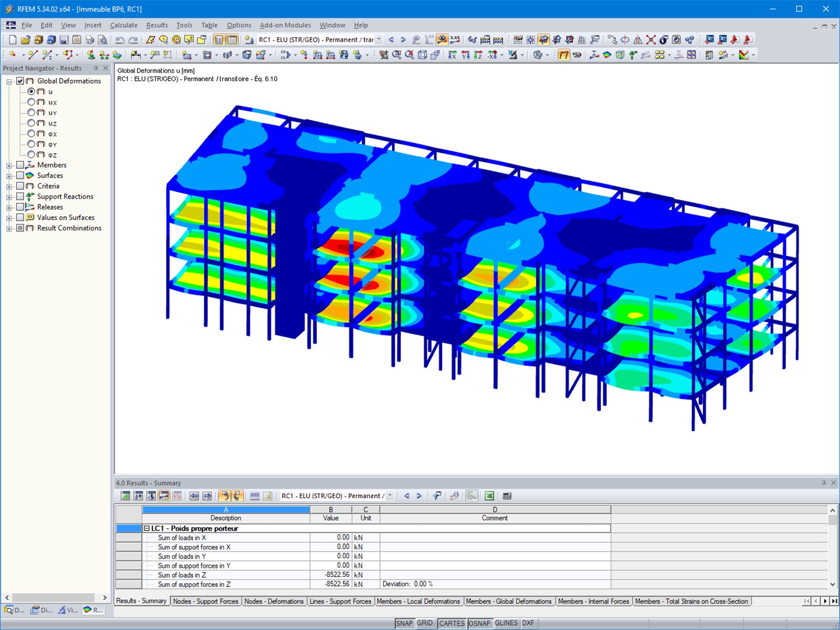Open the Add-on Modules menu
The image size is (840, 630).
point(285,25)
